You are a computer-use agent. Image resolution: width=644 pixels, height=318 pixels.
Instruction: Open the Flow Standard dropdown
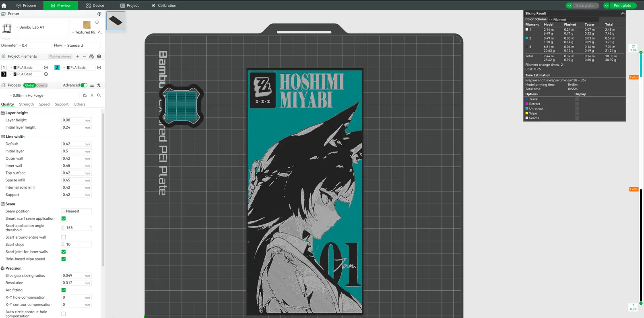[x=82, y=46]
